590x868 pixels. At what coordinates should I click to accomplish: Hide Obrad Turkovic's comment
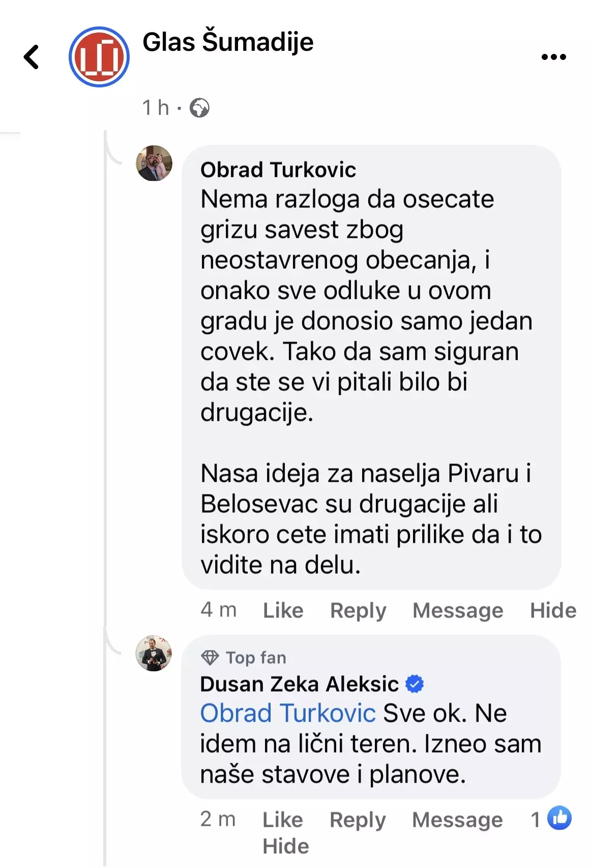[x=553, y=610]
